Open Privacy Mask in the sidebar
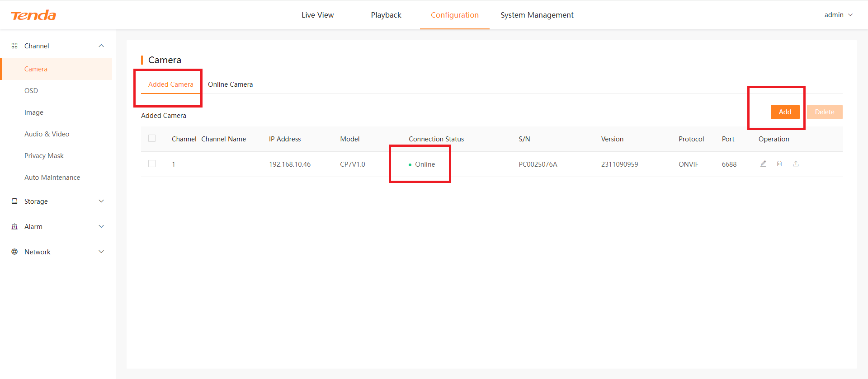868x379 pixels. (44, 156)
